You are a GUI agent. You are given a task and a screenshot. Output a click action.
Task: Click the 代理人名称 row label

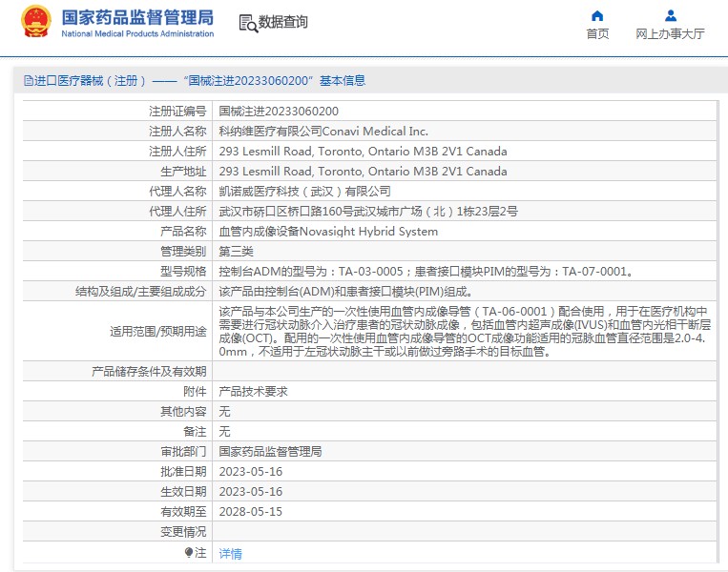coord(177,191)
